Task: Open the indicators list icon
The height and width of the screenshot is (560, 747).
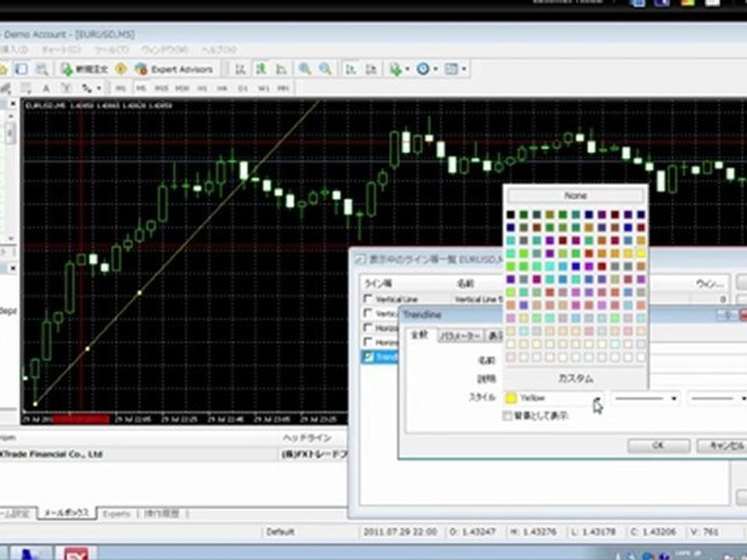Action: (395, 69)
